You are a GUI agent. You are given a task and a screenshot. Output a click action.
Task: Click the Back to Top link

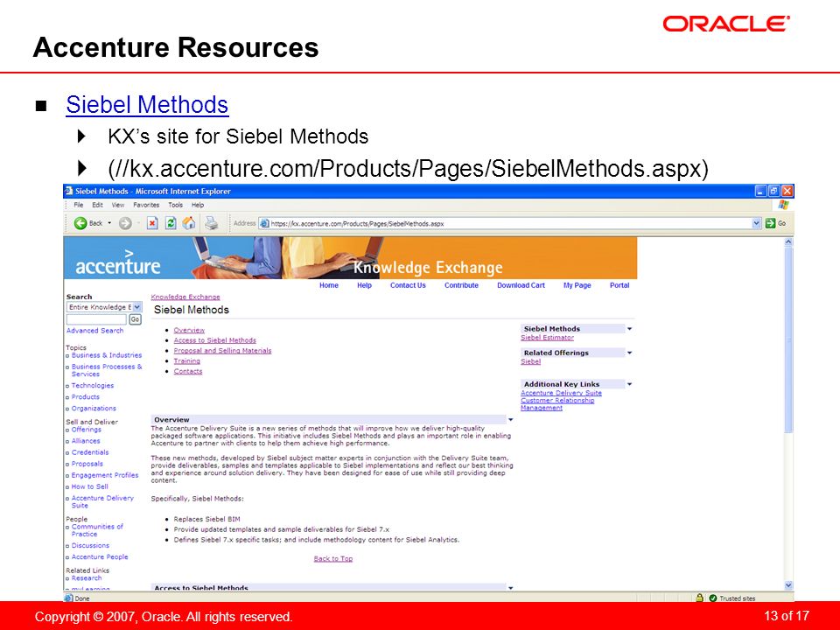pyautogui.click(x=333, y=559)
